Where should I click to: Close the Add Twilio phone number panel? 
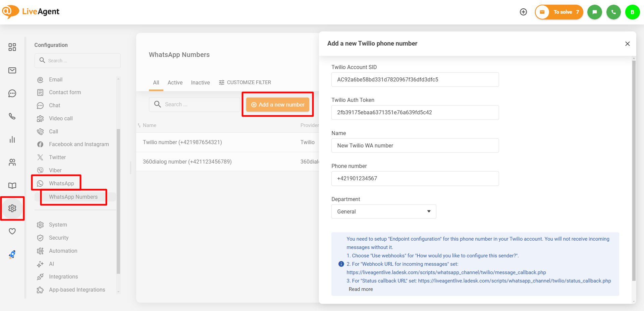(627, 44)
